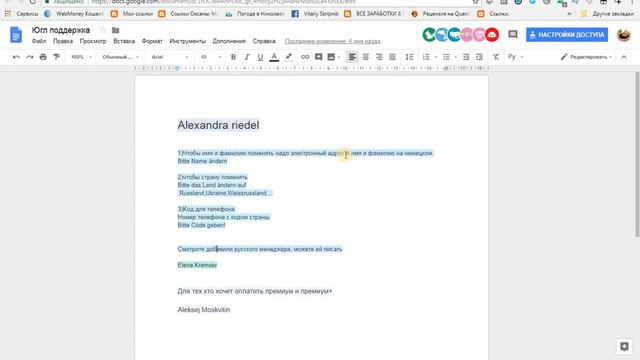Open the Вставка menu
Viewport: 640px width, 360px height.
[x=124, y=41]
